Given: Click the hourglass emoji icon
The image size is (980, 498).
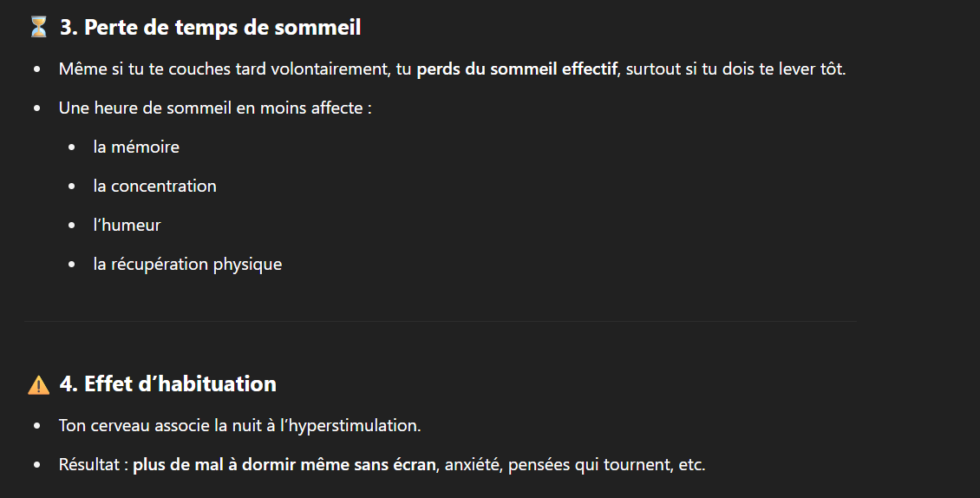Looking at the screenshot, I should pos(39,27).
